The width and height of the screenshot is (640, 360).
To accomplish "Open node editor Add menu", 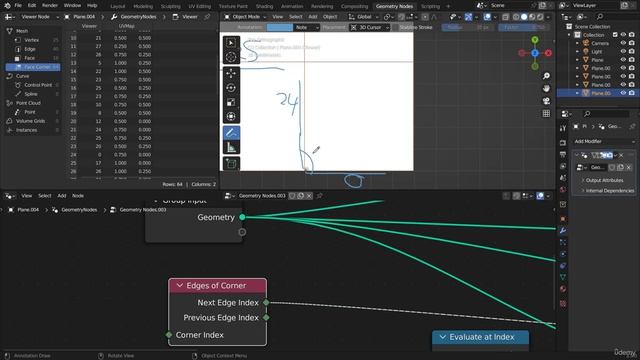I will 62,196.
